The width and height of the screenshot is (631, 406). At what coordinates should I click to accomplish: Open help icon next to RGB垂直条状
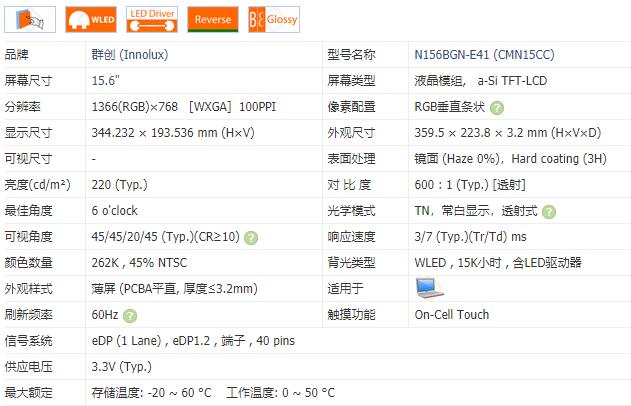(497, 108)
